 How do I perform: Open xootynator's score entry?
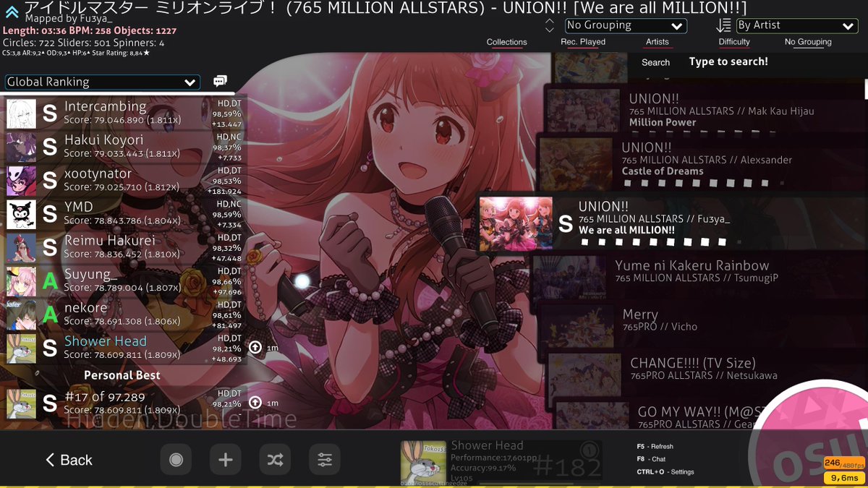point(124,181)
